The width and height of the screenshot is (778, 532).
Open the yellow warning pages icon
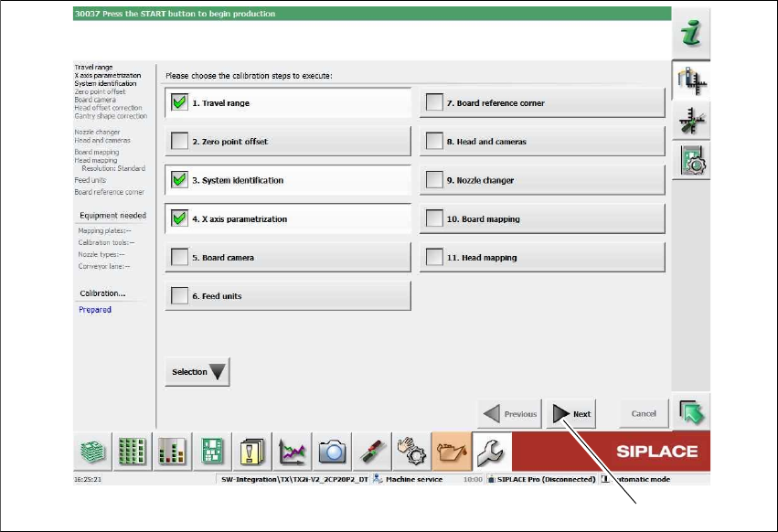point(252,452)
